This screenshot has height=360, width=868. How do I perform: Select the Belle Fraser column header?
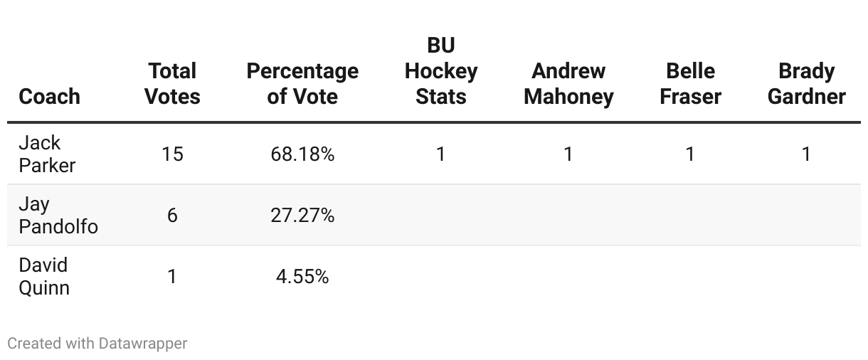point(690,83)
